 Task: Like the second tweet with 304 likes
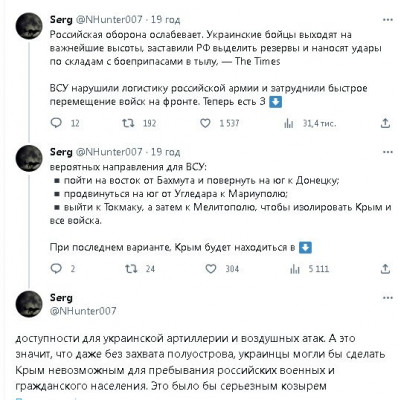click(x=211, y=269)
